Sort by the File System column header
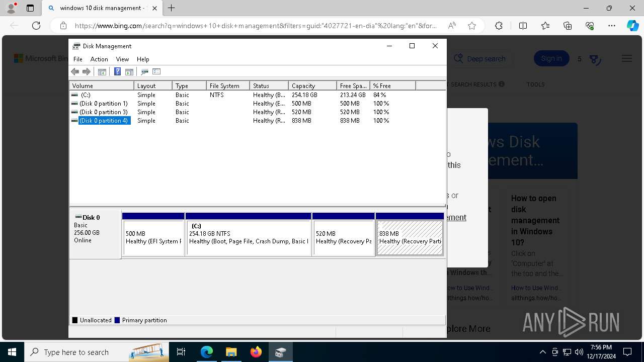Viewport: 644px width, 362px height. 228,86
